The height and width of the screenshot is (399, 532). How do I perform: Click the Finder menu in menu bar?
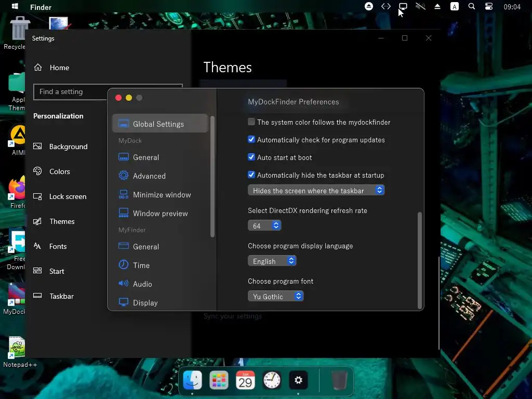[x=41, y=7]
